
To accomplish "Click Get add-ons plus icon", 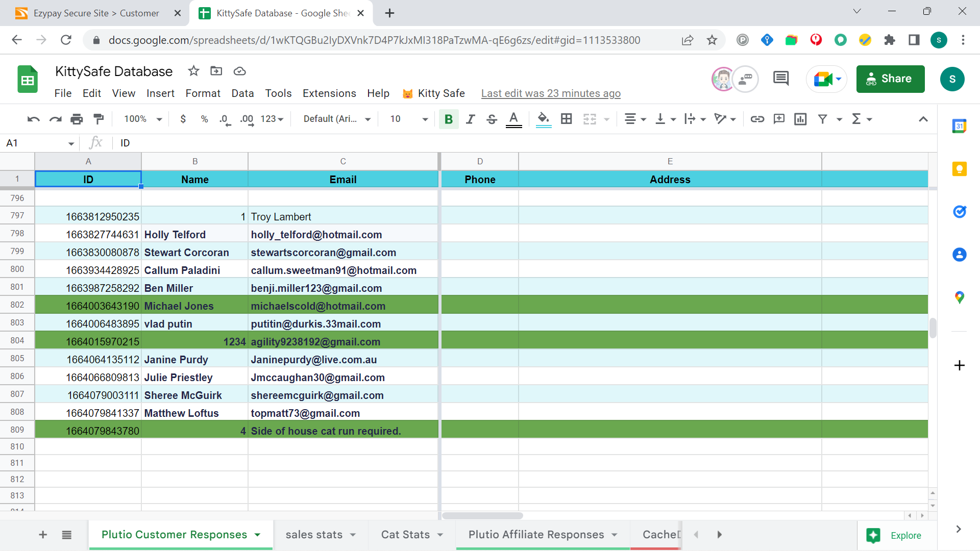I will pos(959,365).
